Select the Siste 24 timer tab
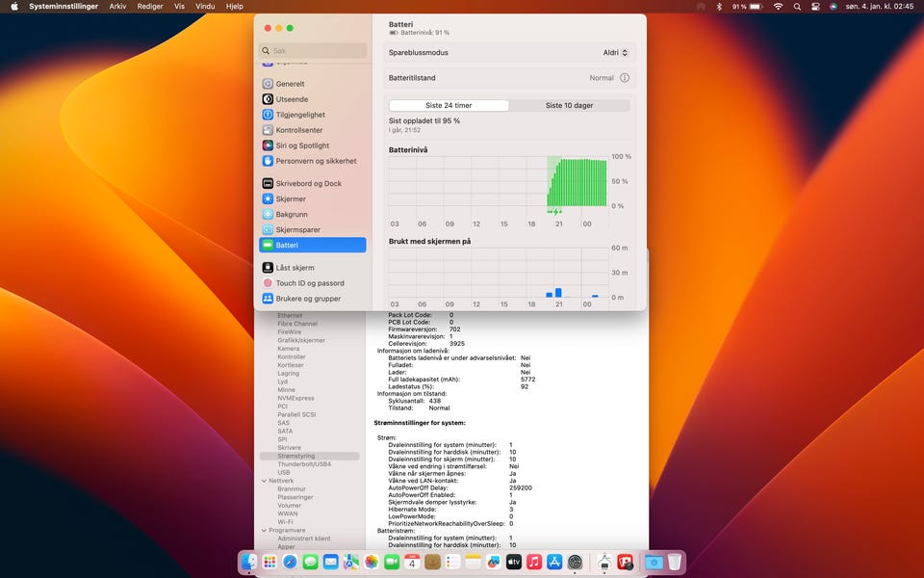Viewport: 924px width, 578px height. (448, 106)
